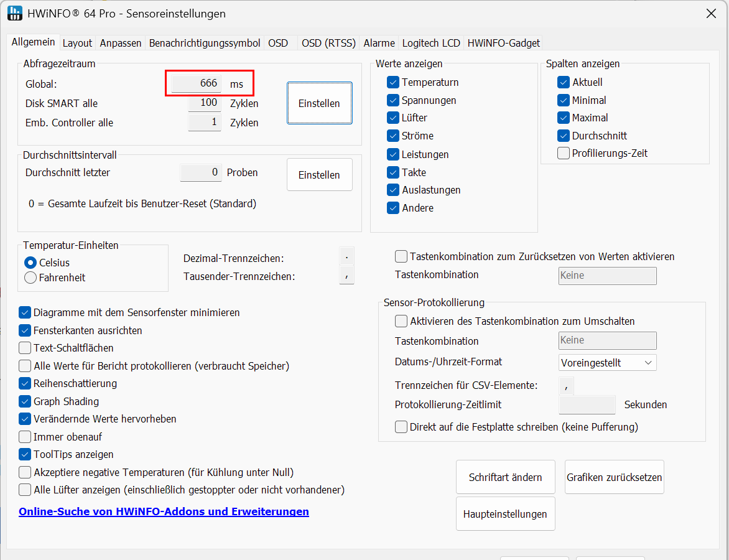Click the Durchschnitt letzter Proben field
The image size is (729, 560).
[201, 172]
